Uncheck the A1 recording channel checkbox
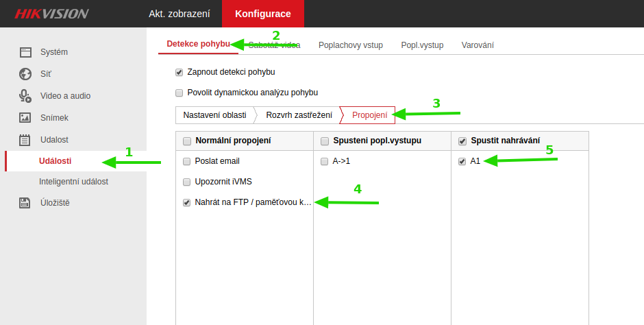Screen dimensions: 644x325 click(x=462, y=162)
